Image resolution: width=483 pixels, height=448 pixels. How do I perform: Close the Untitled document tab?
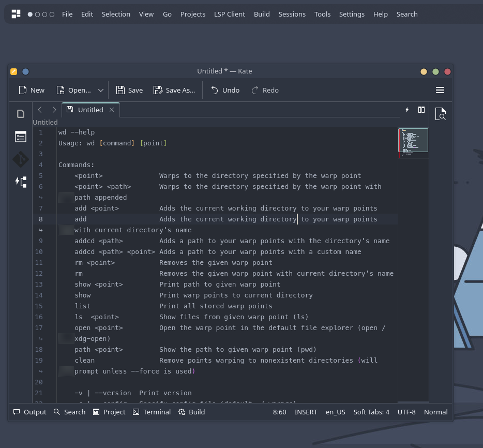coord(112,110)
